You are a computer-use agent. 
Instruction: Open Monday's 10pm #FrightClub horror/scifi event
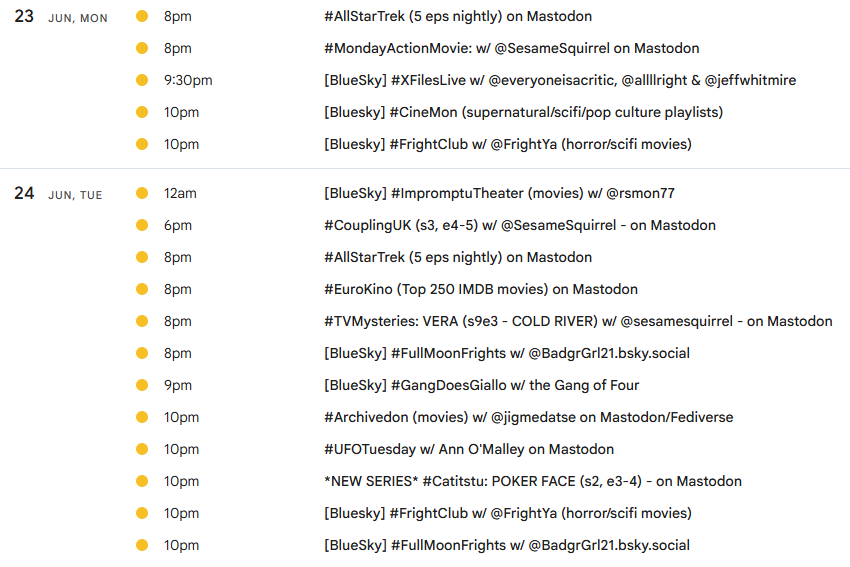pos(508,144)
